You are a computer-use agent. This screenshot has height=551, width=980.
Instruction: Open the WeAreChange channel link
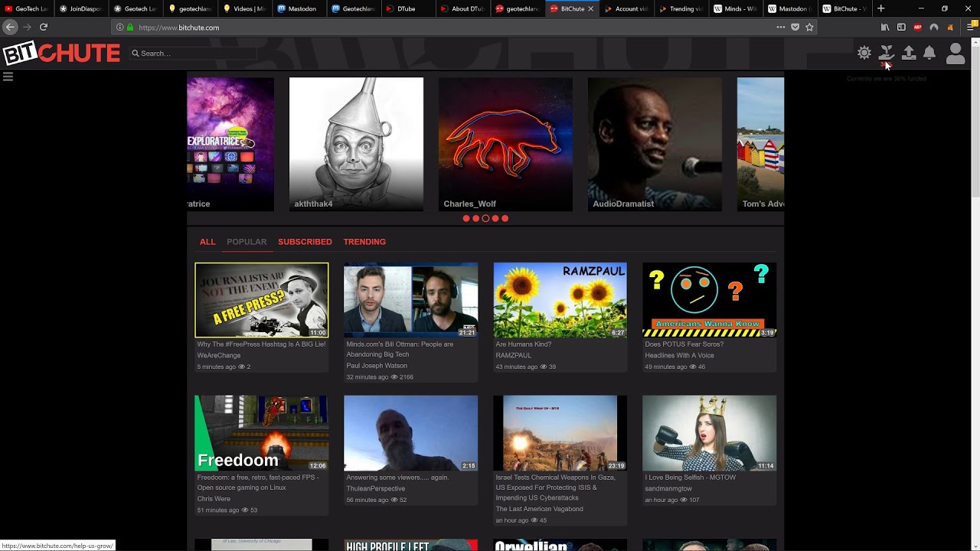(x=219, y=355)
